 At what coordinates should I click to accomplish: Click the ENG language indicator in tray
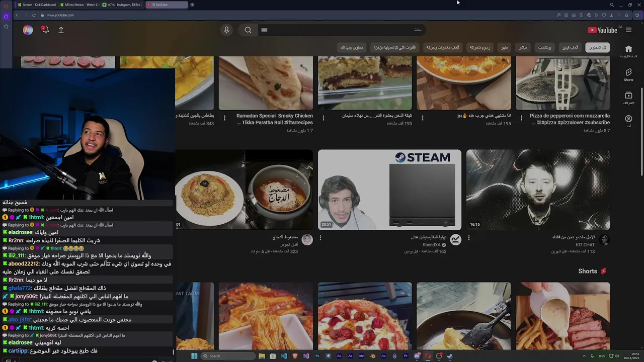(x=602, y=356)
